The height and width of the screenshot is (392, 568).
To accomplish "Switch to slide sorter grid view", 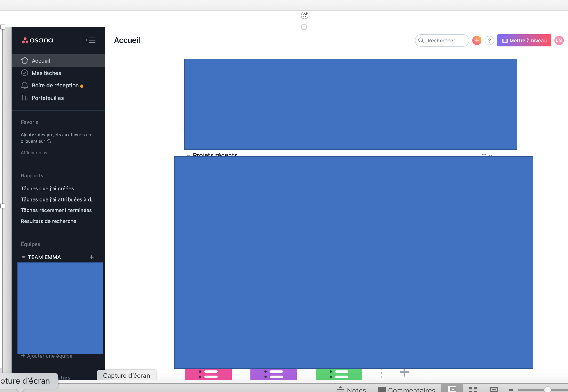I will [473, 389].
